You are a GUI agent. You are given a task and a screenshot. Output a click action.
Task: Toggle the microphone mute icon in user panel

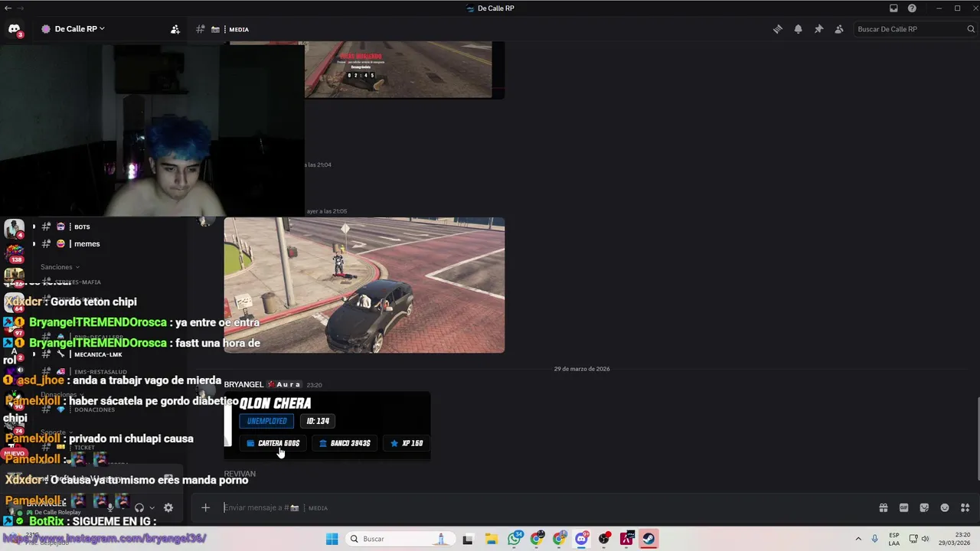click(x=110, y=507)
